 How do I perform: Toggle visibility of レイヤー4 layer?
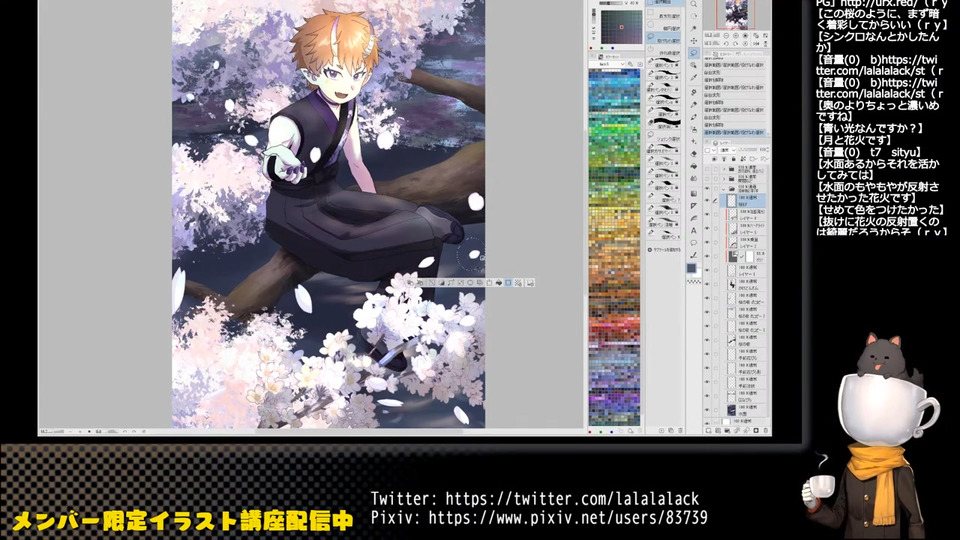[x=707, y=214]
